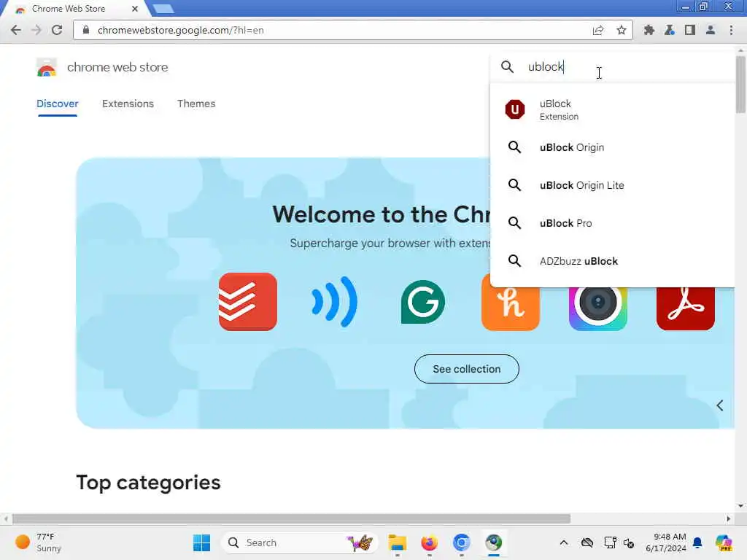This screenshot has width=747, height=560.
Task: Expand the system tray hidden icons chevron
Action: (x=564, y=542)
